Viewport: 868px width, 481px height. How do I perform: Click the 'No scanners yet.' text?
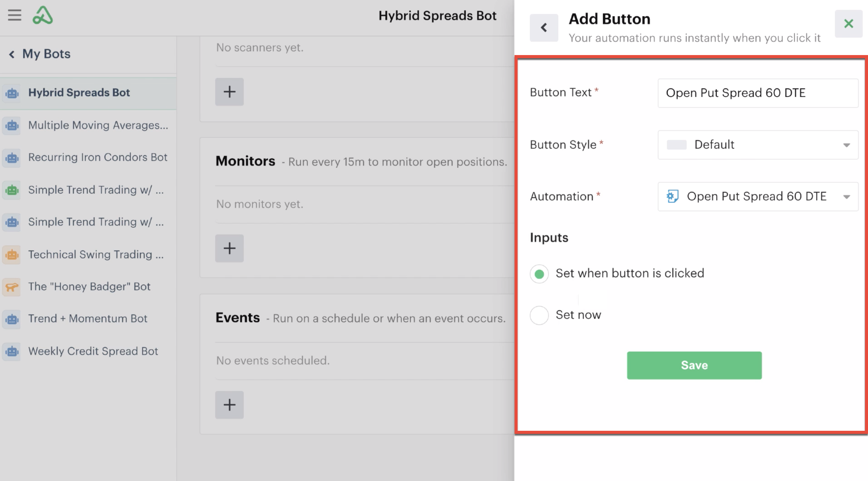point(260,47)
